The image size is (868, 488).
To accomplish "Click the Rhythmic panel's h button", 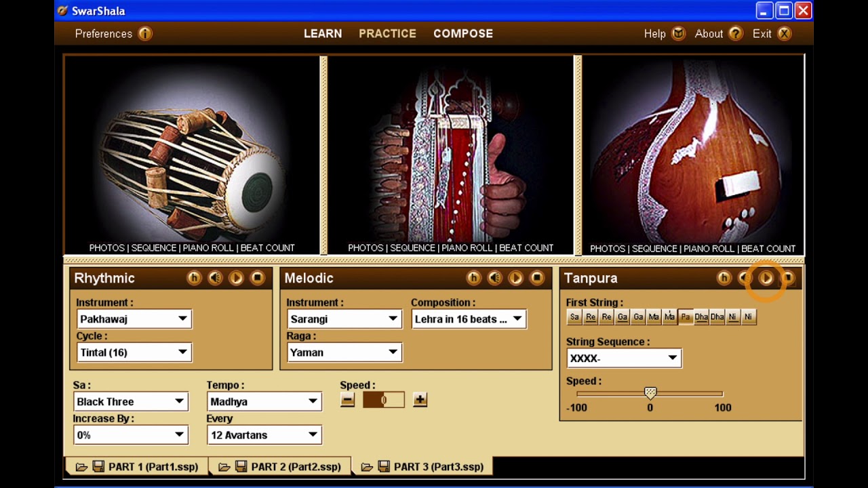I will point(194,278).
